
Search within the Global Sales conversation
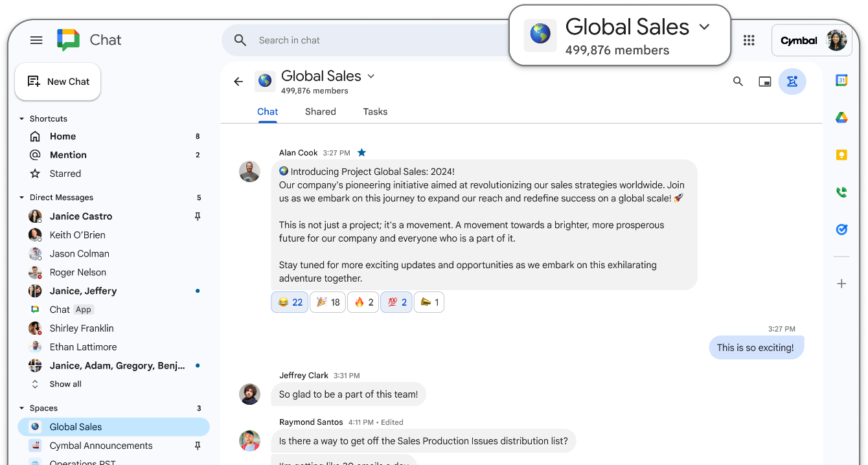[x=738, y=82]
